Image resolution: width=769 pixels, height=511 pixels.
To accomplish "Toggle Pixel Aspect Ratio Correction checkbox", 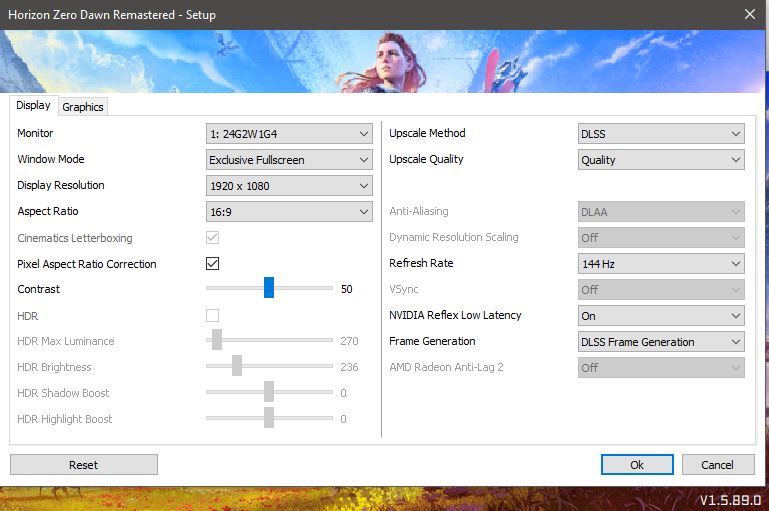I will pos(212,263).
